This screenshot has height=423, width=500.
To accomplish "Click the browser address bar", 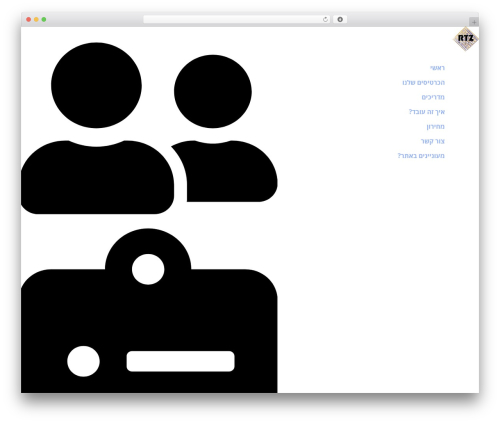I will (x=237, y=19).
